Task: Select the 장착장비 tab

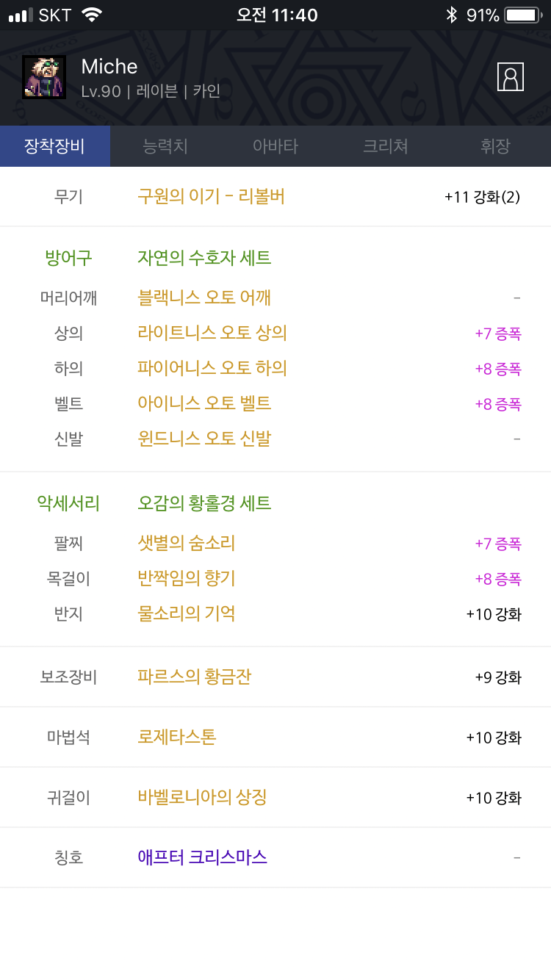Action: (55, 146)
